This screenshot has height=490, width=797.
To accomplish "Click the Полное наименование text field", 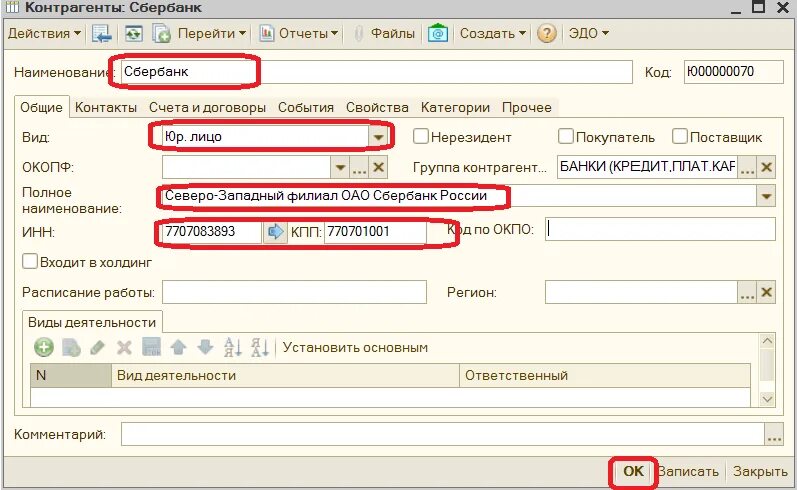I will (x=459, y=196).
